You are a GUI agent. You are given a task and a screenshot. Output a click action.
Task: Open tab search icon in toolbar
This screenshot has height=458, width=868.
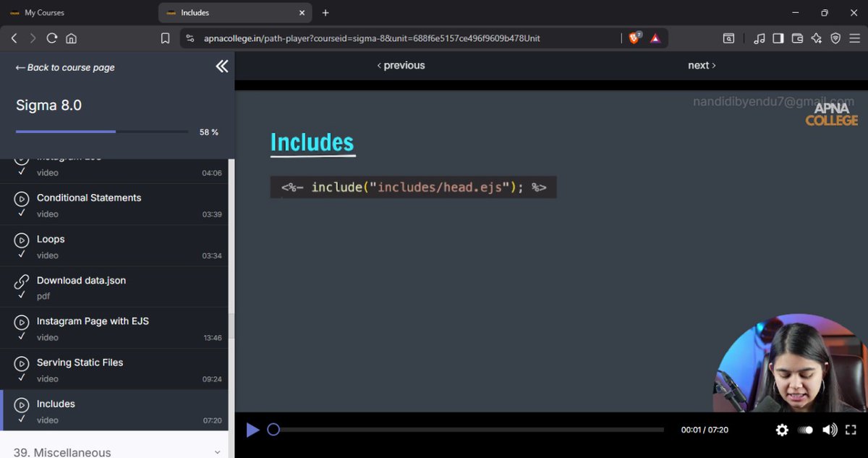(x=728, y=38)
